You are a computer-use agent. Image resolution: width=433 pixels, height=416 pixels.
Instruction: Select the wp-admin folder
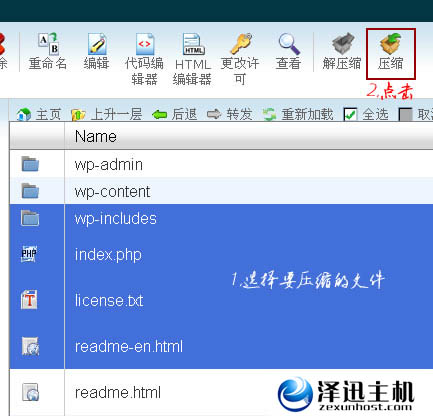coord(221,164)
